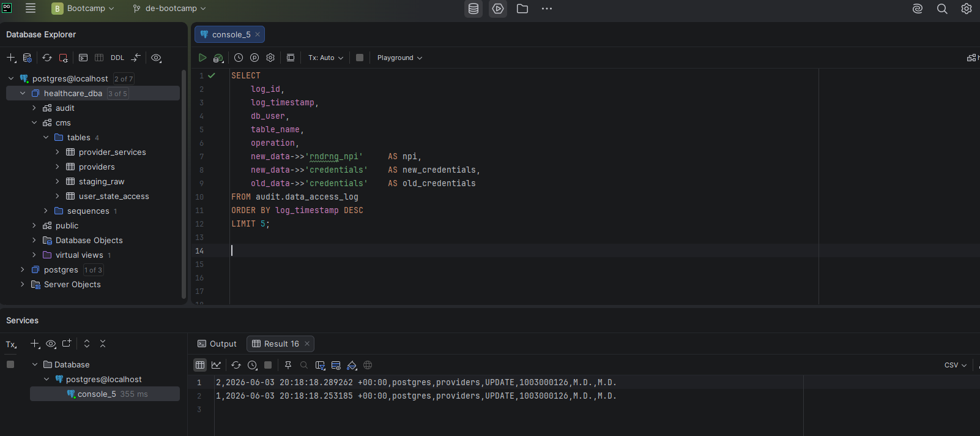Screen dimensions: 980x436
Task: Click the 2 of 7 database filter badge
Action: click(x=124, y=79)
